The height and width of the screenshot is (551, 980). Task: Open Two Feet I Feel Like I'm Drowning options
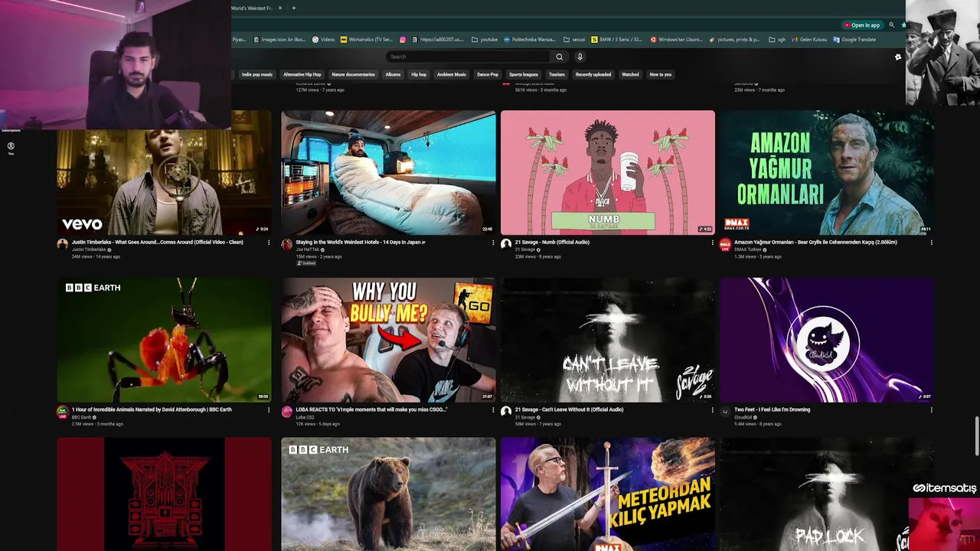931,410
